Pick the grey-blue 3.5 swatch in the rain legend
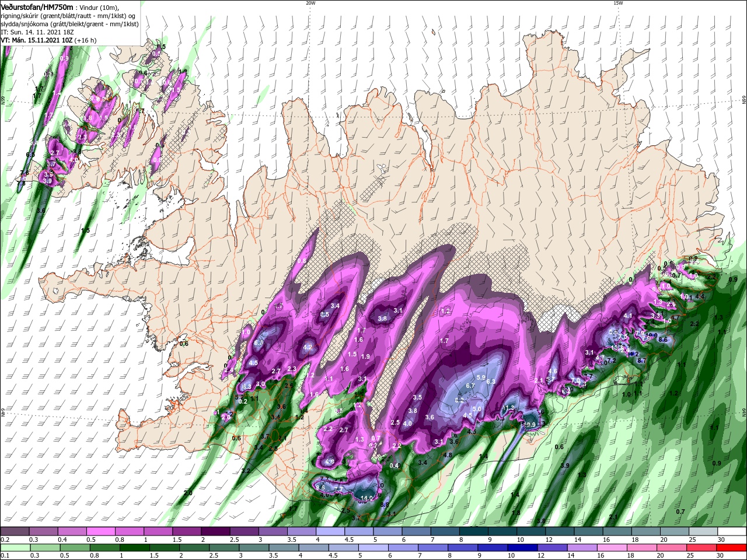The image size is (747, 560). (x=284, y=548)
